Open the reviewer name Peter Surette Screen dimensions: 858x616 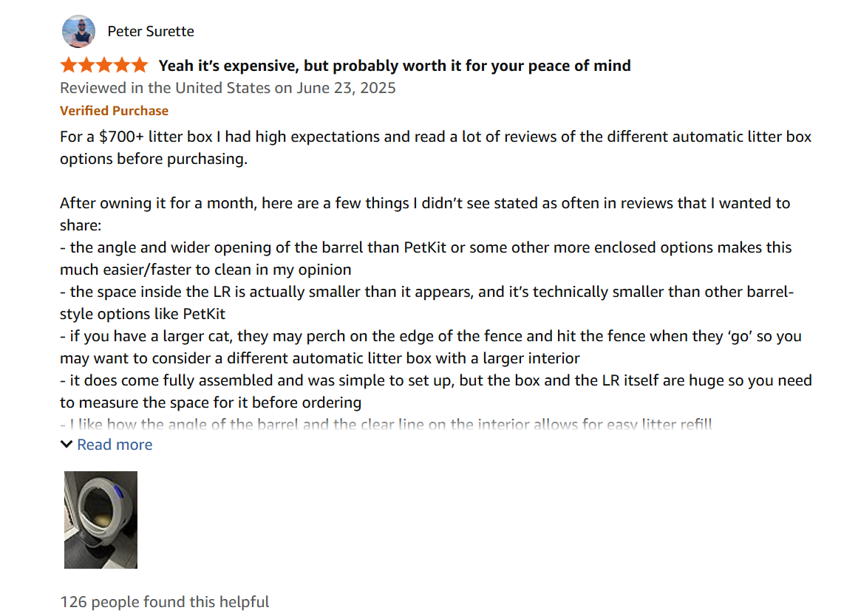150,31
